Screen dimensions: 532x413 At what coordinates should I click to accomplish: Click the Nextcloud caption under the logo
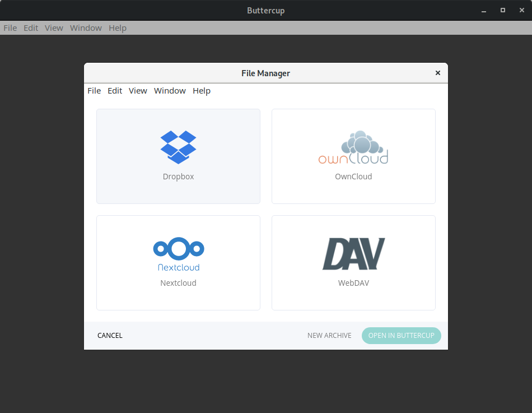click(179, 283)
